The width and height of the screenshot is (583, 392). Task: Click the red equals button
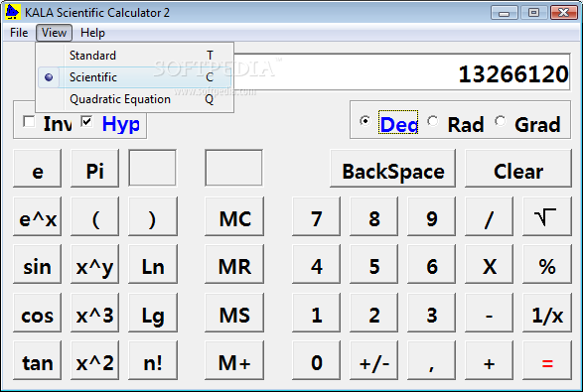coord(547,360)
